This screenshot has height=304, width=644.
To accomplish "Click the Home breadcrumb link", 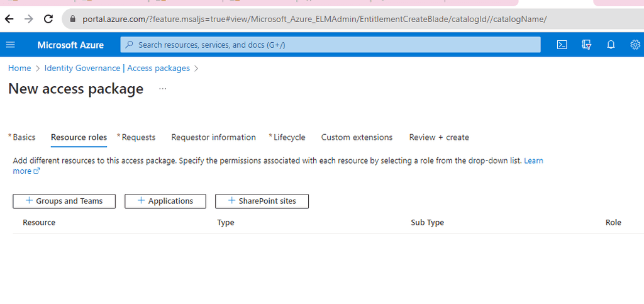I will click(19, 68).
